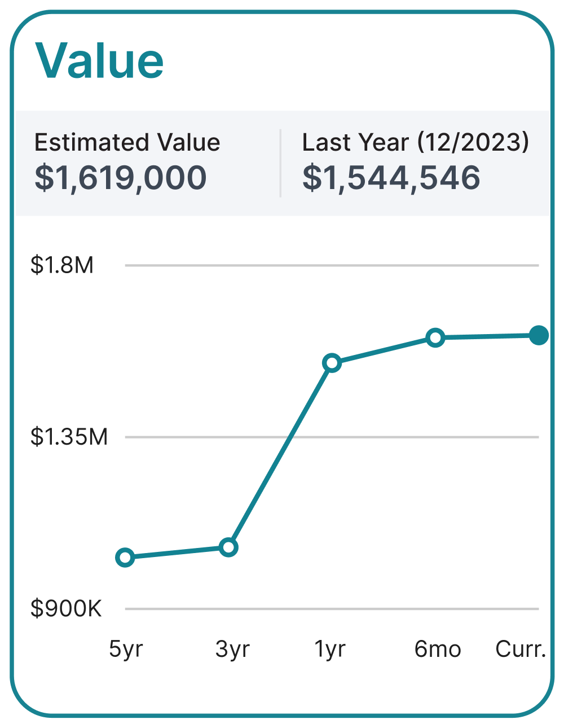Click the 5yr data point marker

coord(125,558)
